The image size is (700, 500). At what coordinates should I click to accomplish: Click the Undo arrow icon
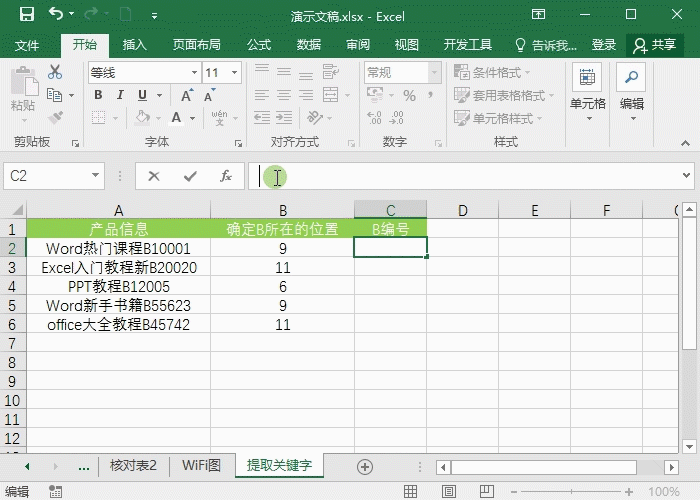56,14
